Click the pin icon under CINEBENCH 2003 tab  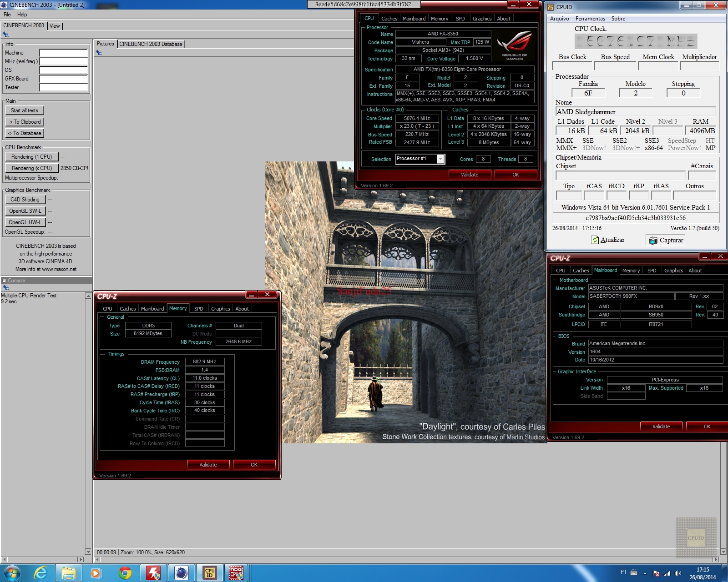(5, 34)
